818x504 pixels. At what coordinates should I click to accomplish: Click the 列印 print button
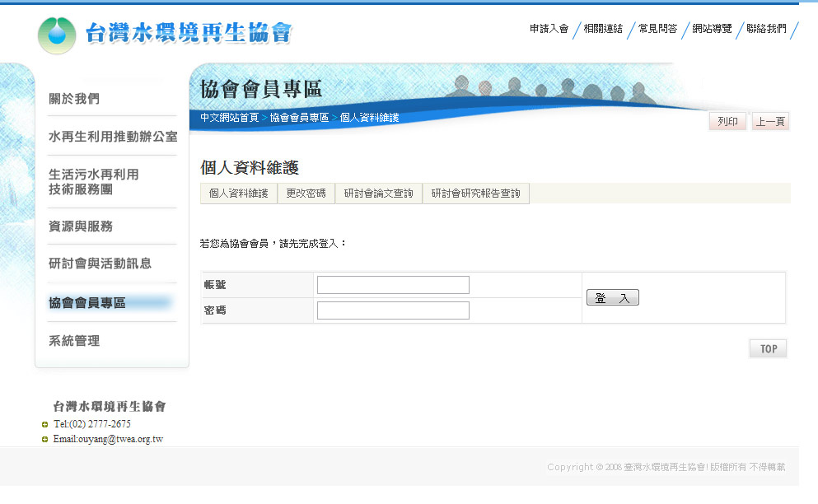[727, 122]
